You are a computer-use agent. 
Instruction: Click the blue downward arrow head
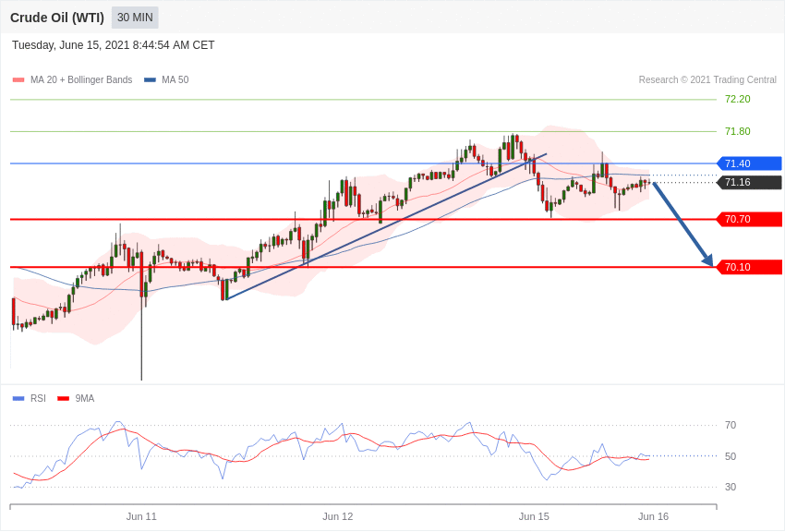[708, 260]
